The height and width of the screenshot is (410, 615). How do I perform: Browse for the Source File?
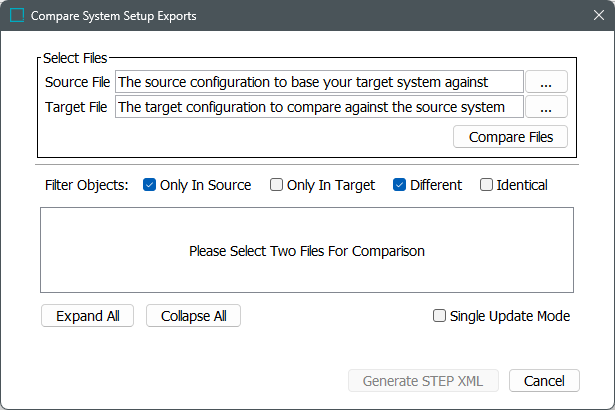click(x=546, y=82)
